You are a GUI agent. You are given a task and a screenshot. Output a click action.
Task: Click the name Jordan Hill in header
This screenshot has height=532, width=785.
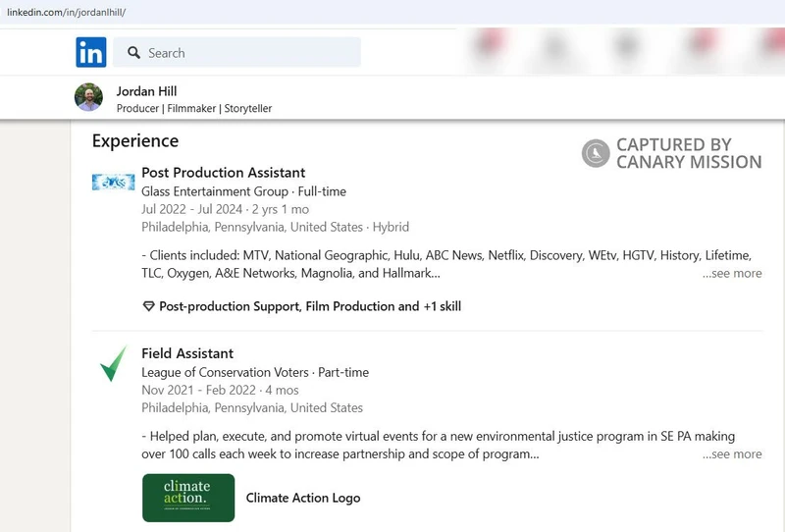click(x=146, y=91)
